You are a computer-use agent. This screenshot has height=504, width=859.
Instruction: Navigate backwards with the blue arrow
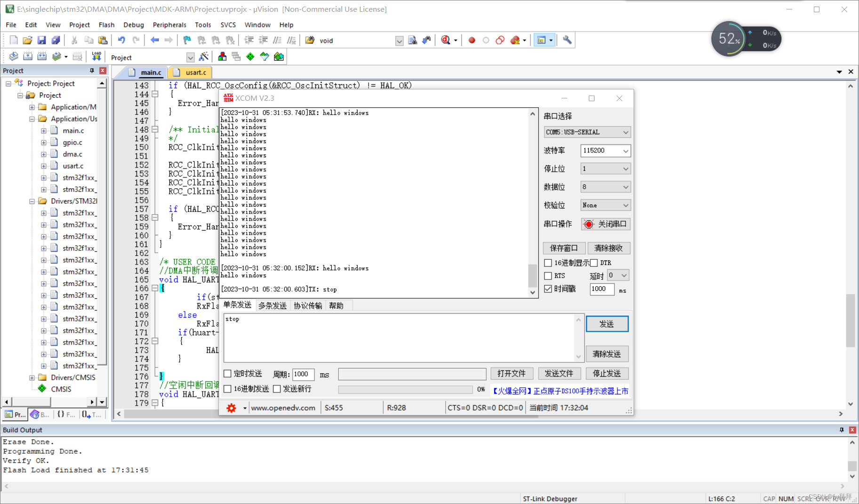(x=154, y=40)
